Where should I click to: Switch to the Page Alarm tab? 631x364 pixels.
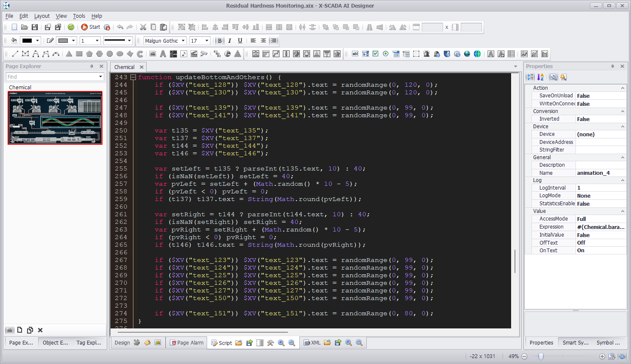pos(187,343)
